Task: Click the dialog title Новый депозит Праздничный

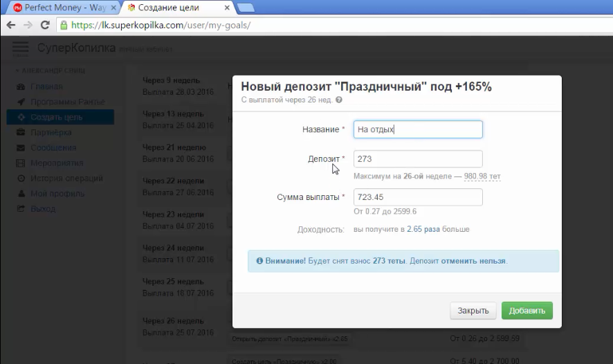Action: click(366, 87)
